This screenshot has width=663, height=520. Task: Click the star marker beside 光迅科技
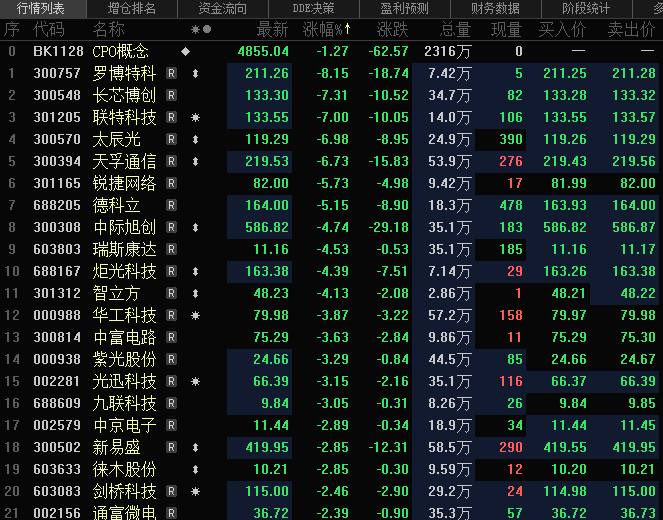tap(195, 381)
